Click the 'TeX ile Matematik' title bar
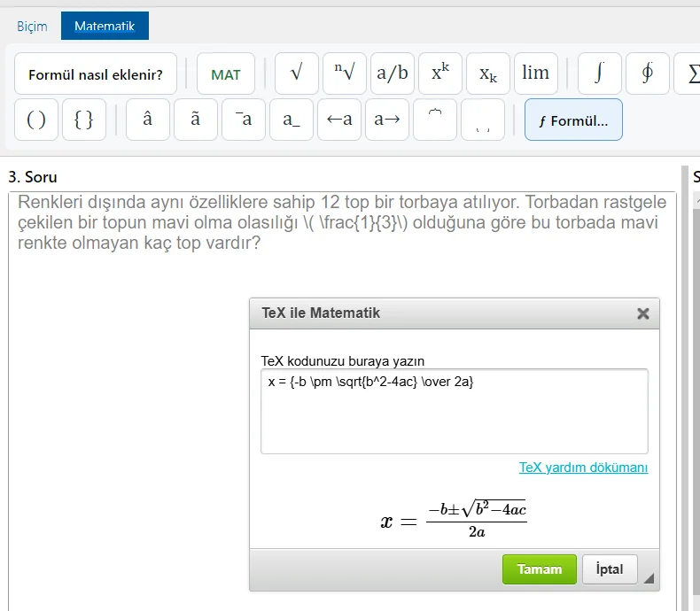The image size is (700, 611). coord(455,313)
